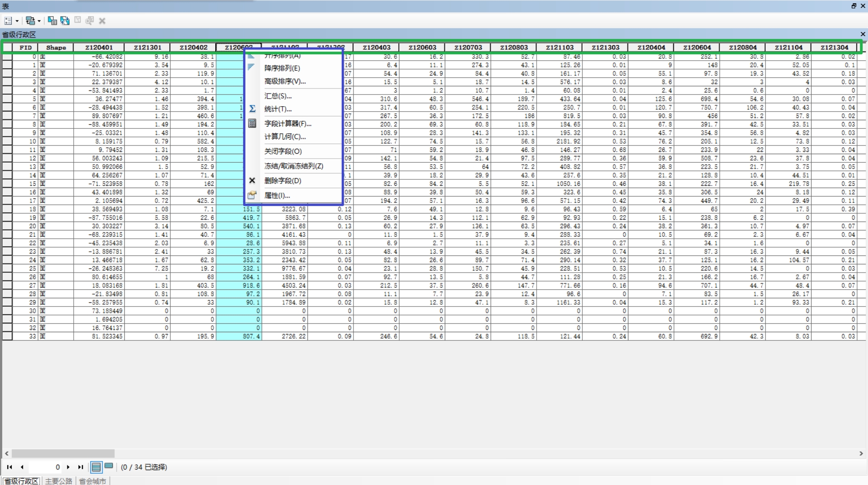Click the scroll left arrow

6,453
